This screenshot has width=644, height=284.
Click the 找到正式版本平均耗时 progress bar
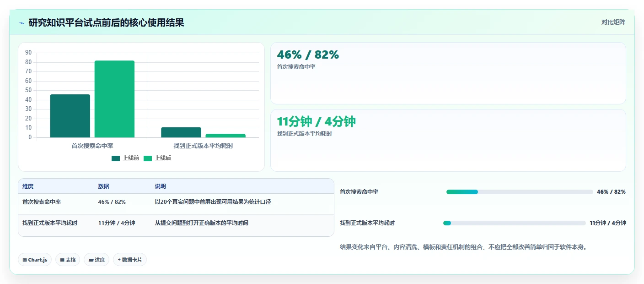point(515,223)
